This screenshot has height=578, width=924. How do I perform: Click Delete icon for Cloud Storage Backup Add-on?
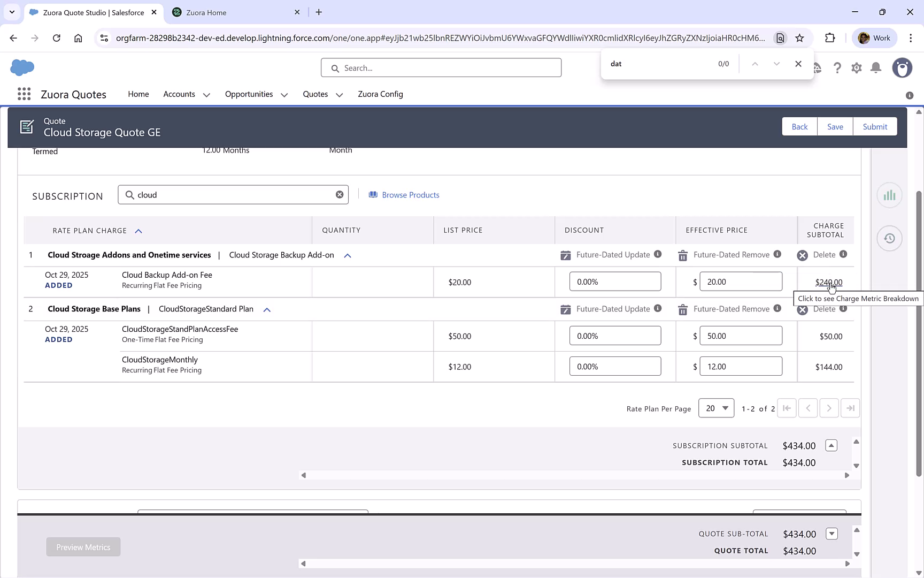click(x=802, y=255)
